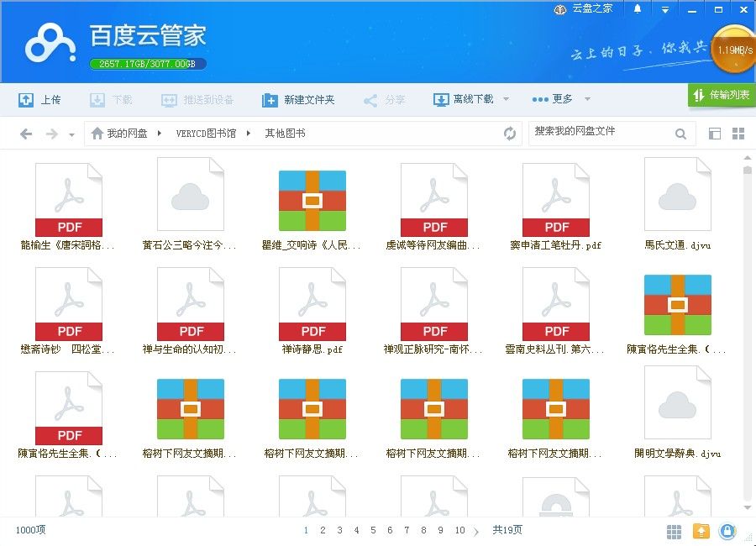756x546 pixels.
Task: Click the orange upload folder icon
Action: click(701, 531)
